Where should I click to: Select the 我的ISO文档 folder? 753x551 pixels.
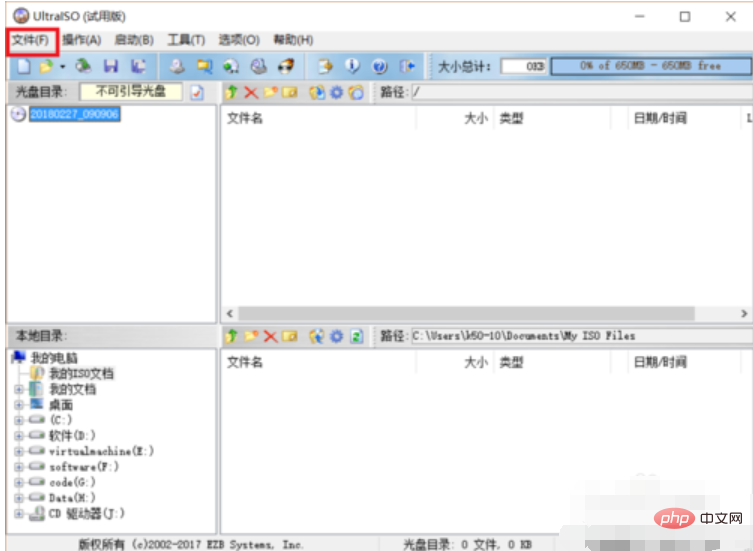pyautogui.click(x=82, y=373)
